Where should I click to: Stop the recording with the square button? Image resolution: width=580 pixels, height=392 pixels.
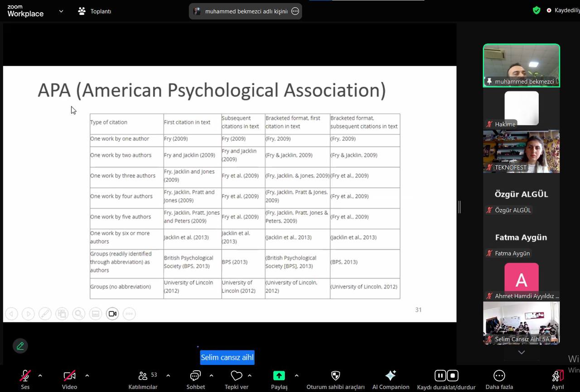(452, 376)
